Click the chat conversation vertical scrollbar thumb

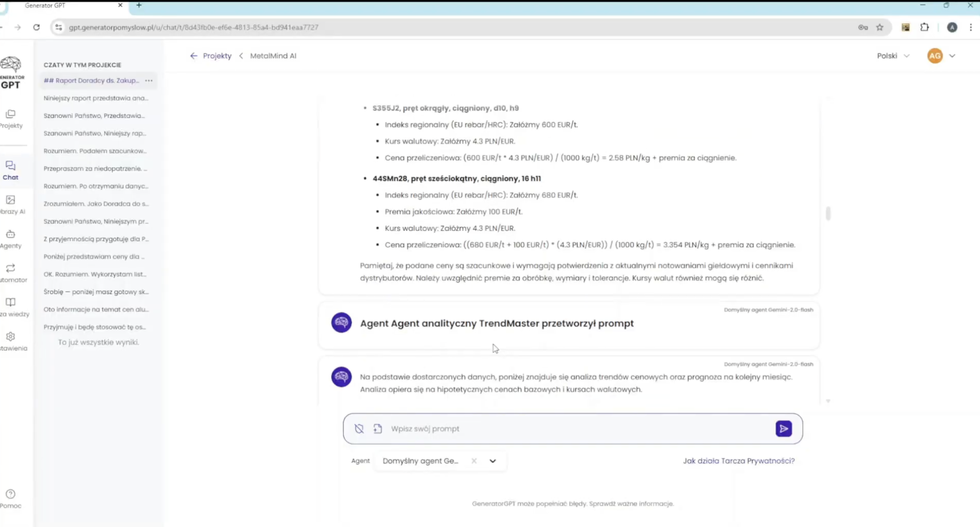[828, 213]
